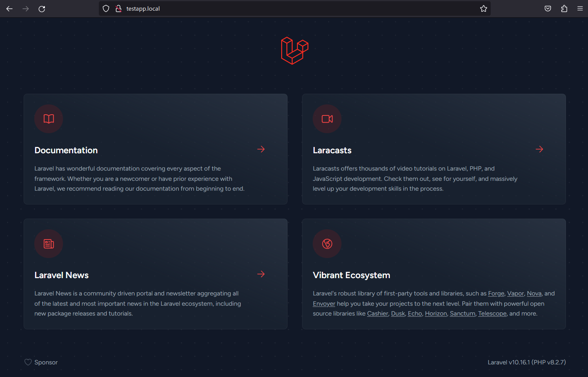The width and height of the screenshot is (588, 377).
Task: Click the Documentation book icon
Action: [49, 119]
